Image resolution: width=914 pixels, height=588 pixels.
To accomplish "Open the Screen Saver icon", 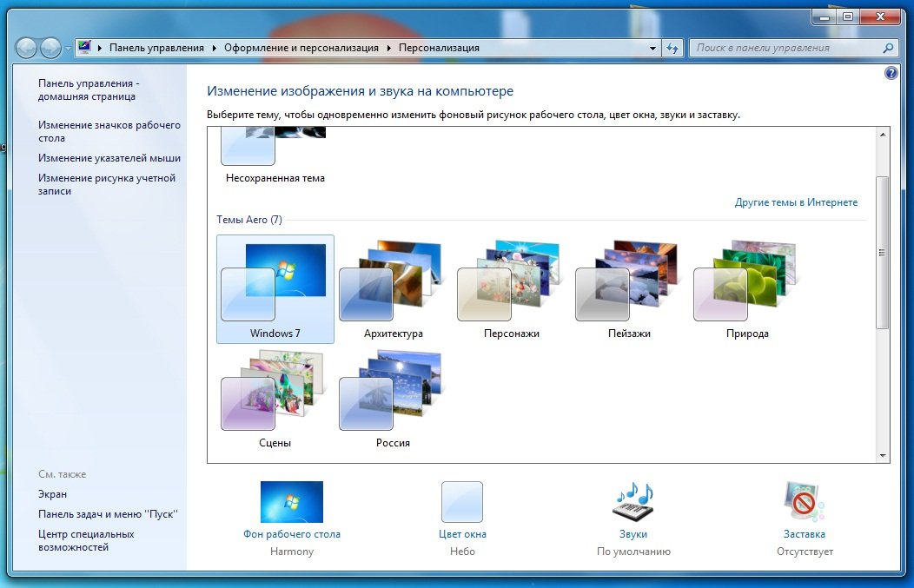I will coord(804,503).
